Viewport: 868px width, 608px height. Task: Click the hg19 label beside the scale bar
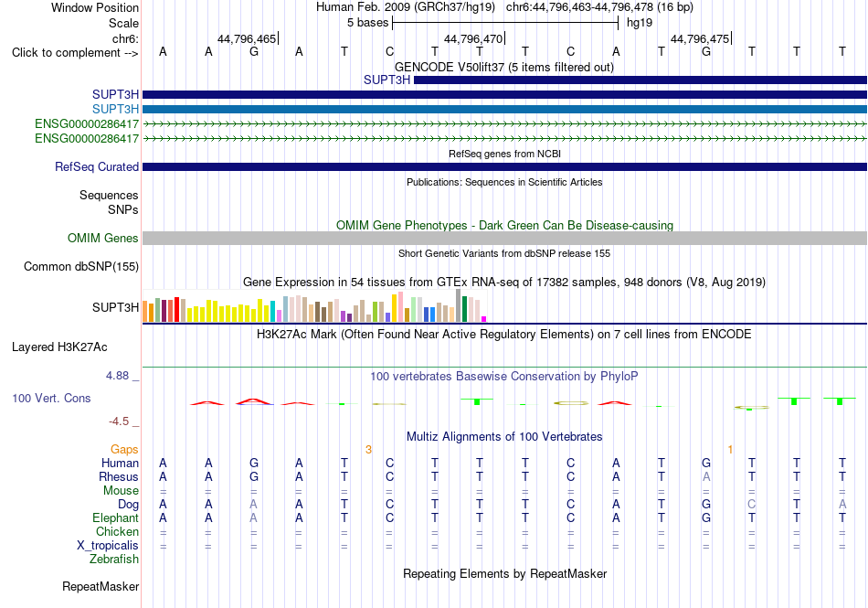(640, 23)
